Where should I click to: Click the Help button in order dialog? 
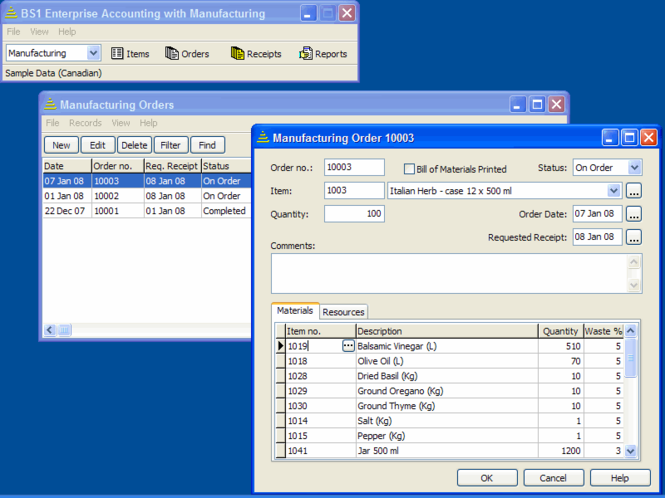pos(620,478)
